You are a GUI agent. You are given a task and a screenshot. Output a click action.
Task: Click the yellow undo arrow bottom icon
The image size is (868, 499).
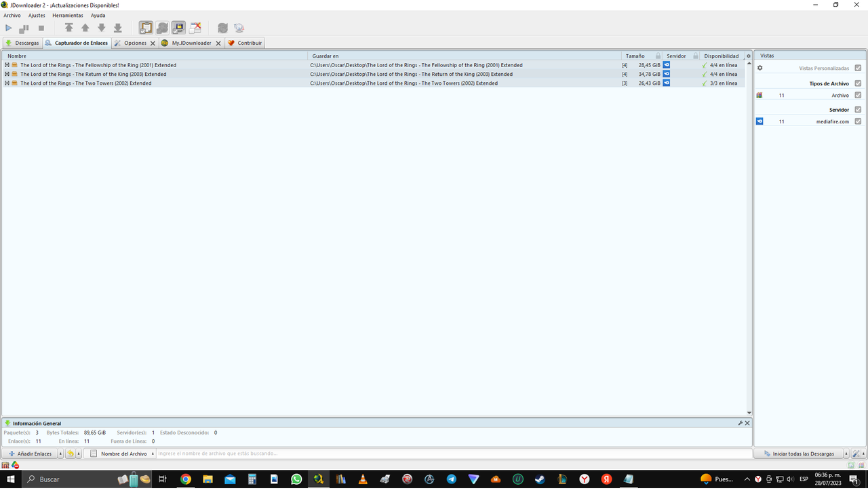click(x=70, y=454)
